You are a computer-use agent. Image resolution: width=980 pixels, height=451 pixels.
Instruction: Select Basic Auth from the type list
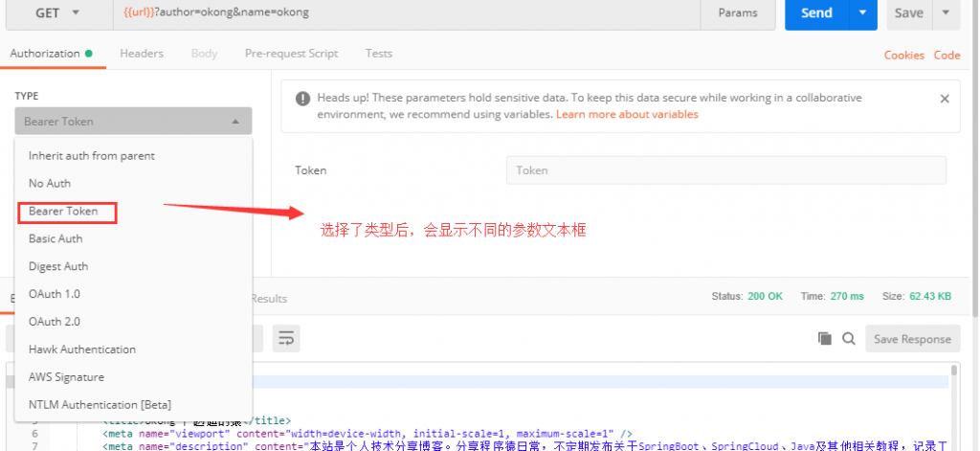(x=56, y=238)
